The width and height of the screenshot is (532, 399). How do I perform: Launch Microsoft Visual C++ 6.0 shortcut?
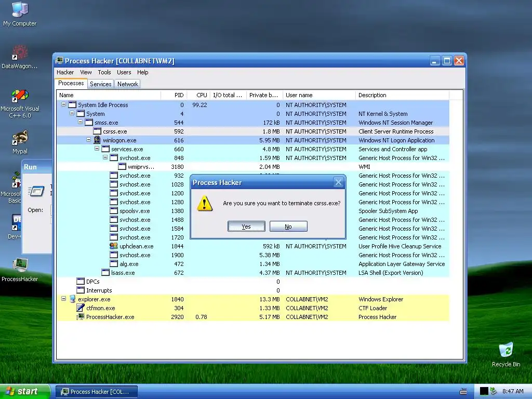(20, 103)
